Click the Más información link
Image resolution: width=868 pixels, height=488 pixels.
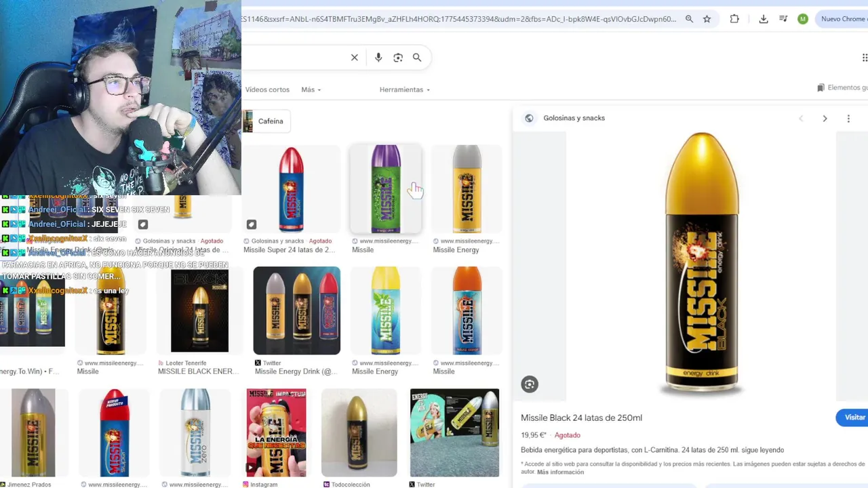560,472
